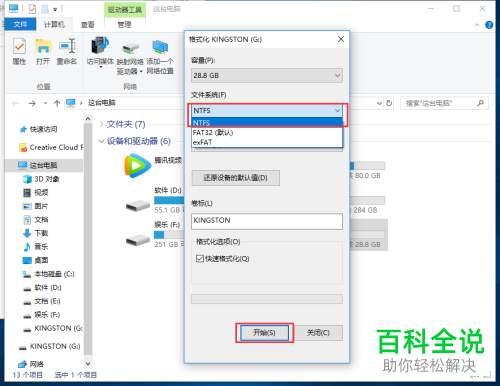Open the Tencent Video (腾讯视频) icon
The image size is (500, 386).
click(137, 165)
